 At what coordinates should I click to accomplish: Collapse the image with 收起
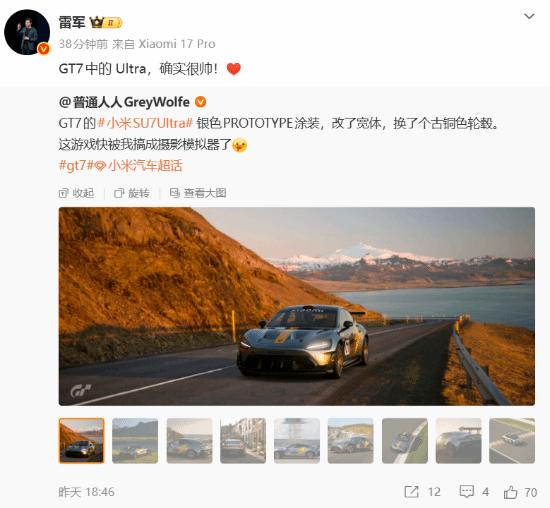coord(76,193)
